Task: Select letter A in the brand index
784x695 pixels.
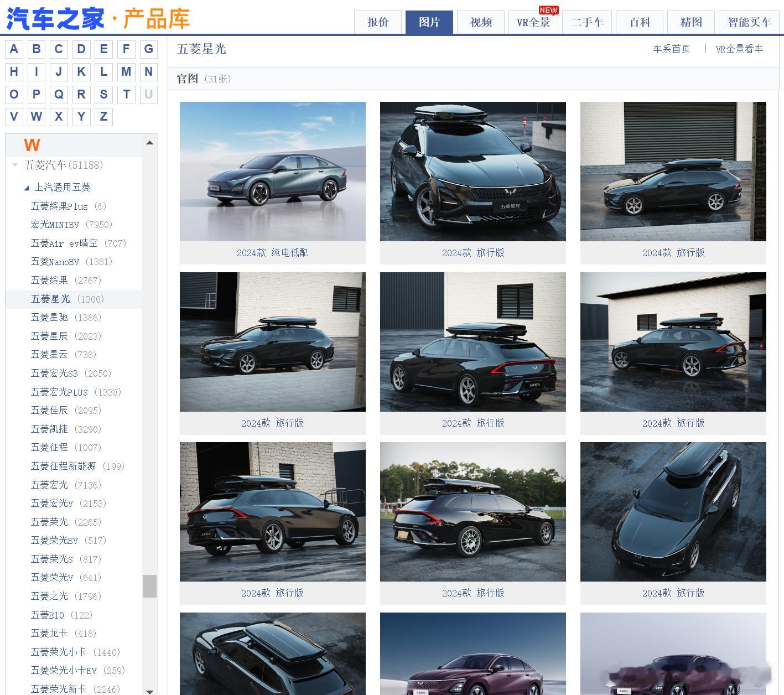Action: (x=14, y=49)
